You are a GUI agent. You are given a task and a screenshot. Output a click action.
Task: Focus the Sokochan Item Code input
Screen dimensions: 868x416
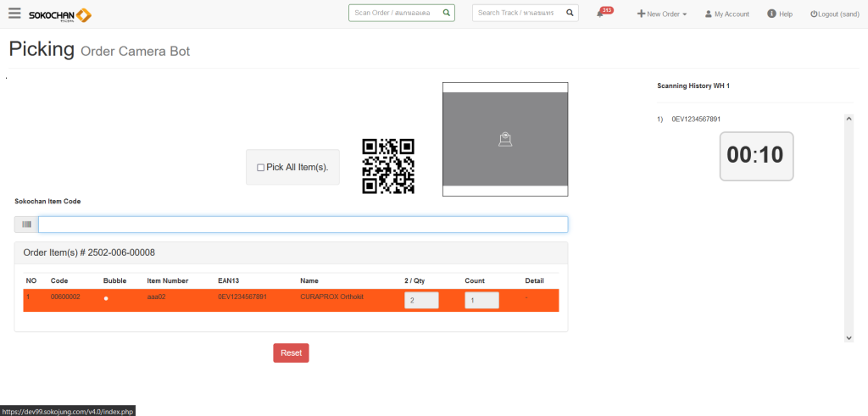[303, 225]
